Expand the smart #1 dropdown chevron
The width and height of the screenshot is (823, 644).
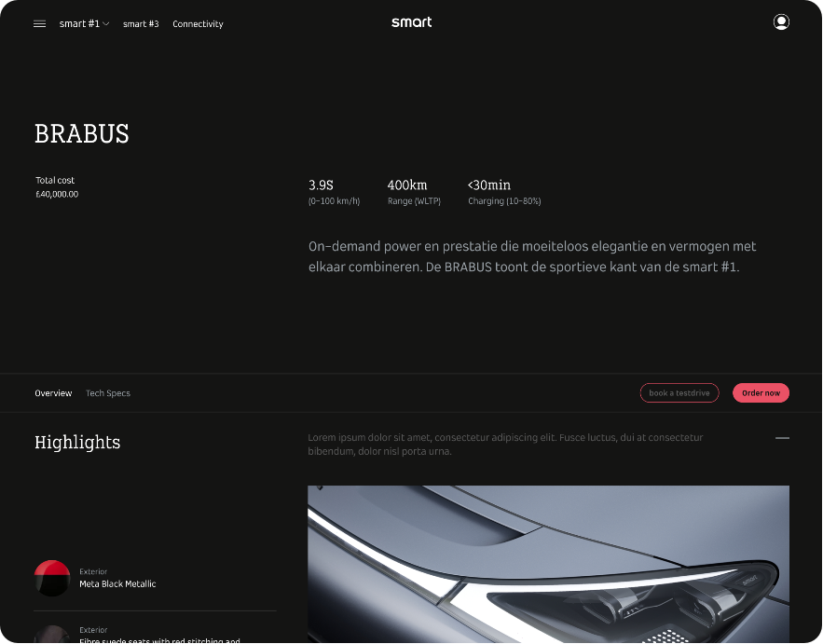coord(106,23)
